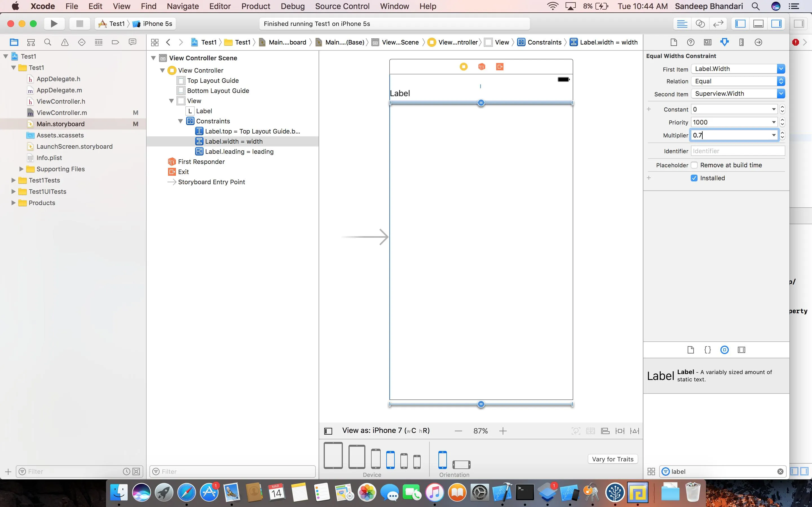Collapse the Constraints group in outline

(180, 121)
